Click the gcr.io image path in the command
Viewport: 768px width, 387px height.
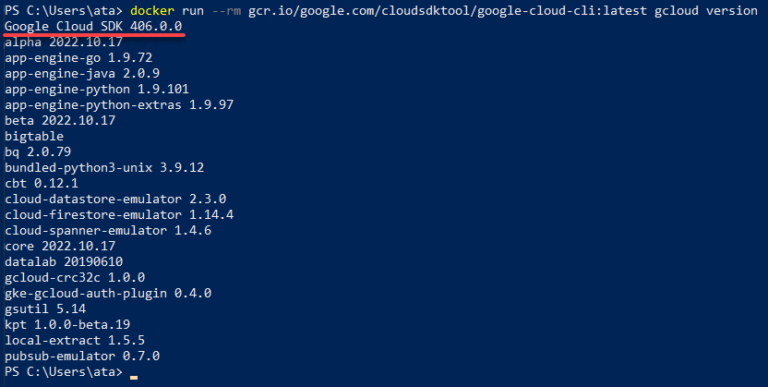(447, 11)
